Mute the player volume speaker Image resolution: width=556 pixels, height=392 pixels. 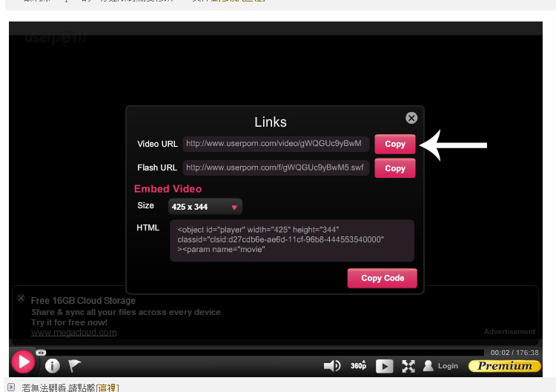pyautogui.click(x=332, y=366)
